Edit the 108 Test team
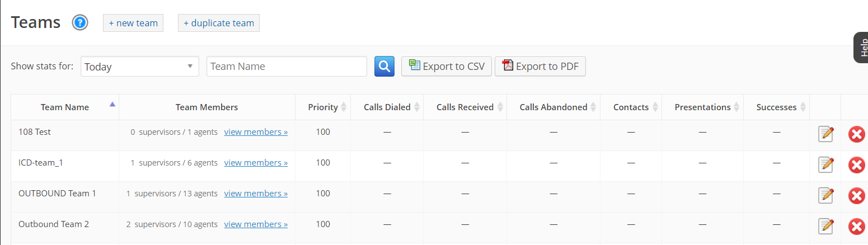 826,134
